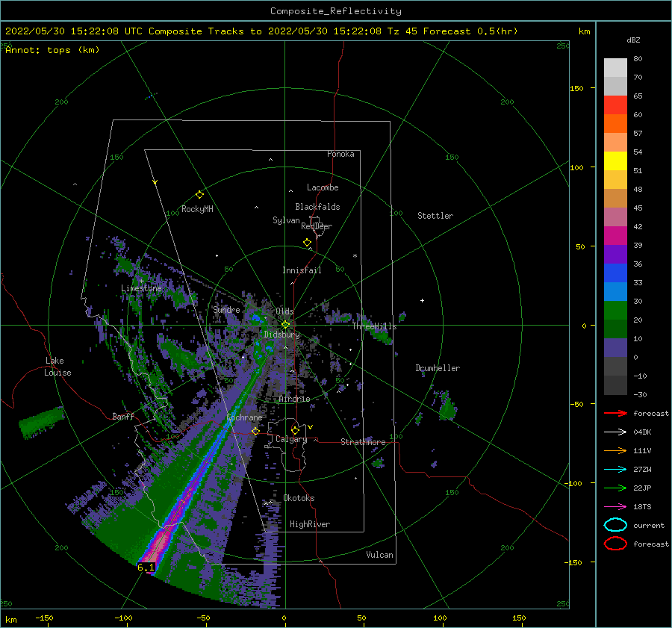Click the Okotoks label

point(299,498)
